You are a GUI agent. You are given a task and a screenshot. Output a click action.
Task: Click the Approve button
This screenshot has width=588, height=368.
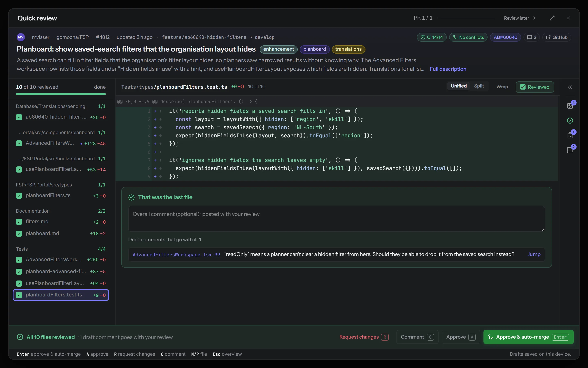coord(461,337)
